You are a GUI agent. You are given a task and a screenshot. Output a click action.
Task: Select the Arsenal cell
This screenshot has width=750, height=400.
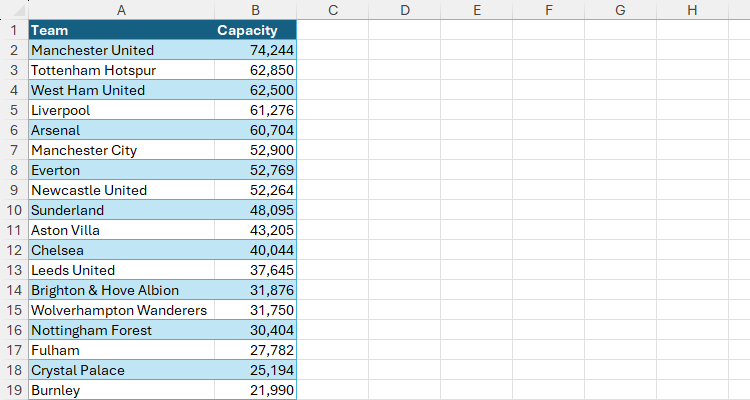pyautogui.click(x=121, y=130)
